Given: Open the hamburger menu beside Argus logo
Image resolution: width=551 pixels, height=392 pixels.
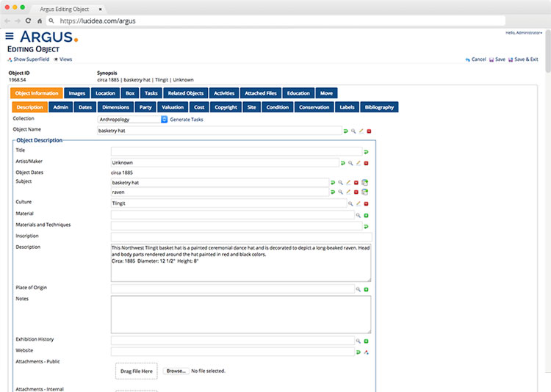Looking at the screenshot, I should [10, 36].
